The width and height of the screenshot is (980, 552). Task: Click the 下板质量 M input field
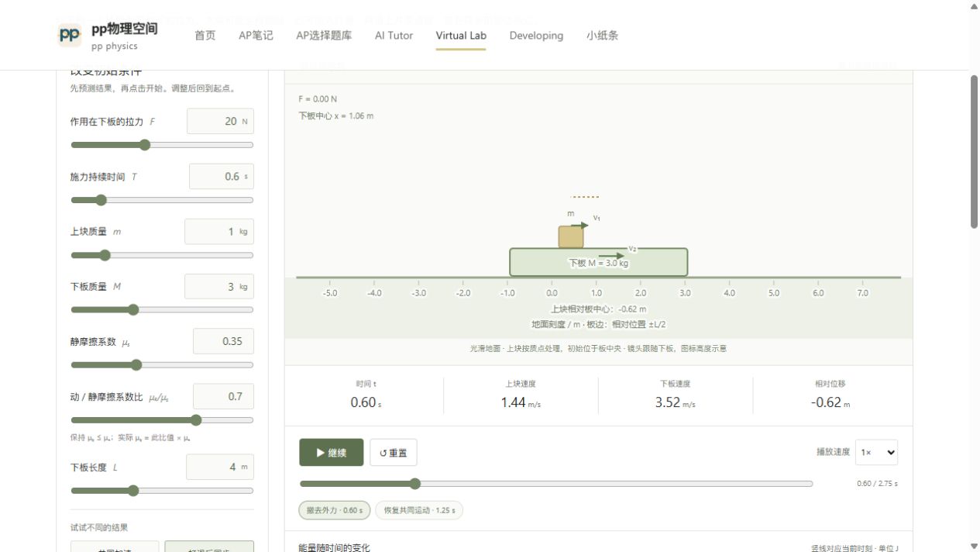(219, 286)
